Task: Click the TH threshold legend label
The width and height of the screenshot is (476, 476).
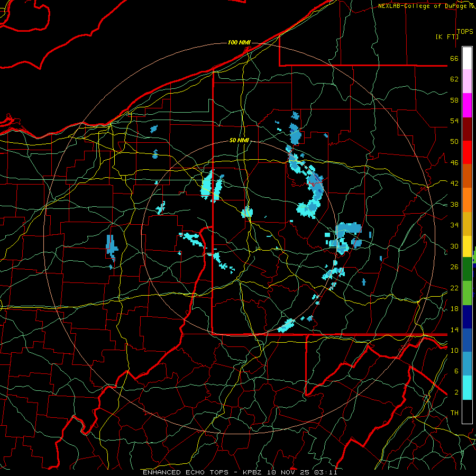Action: point(454,413)
